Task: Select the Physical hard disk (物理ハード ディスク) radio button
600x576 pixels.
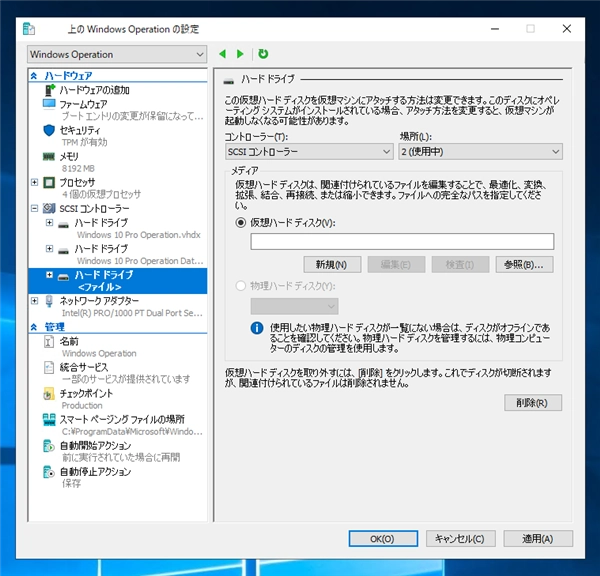Action: click(x=241, y=286)
